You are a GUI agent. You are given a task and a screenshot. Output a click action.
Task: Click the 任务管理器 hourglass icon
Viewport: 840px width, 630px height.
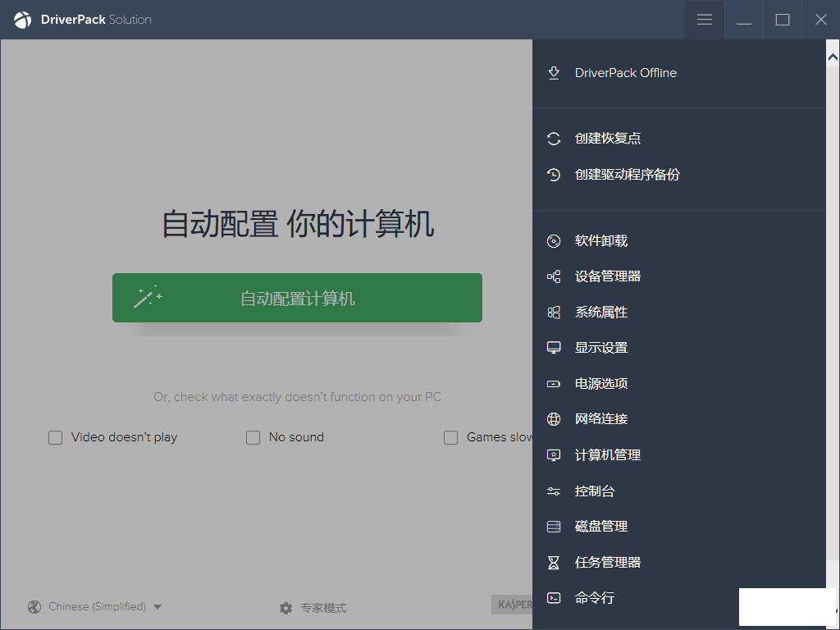554,563
